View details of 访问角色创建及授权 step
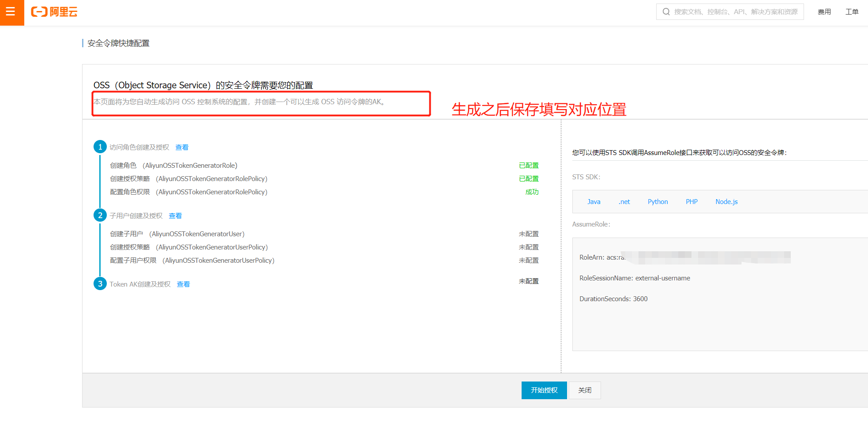The height and width of the screenshot is (427, 868). pyautogui.click(x=182, y=147)
